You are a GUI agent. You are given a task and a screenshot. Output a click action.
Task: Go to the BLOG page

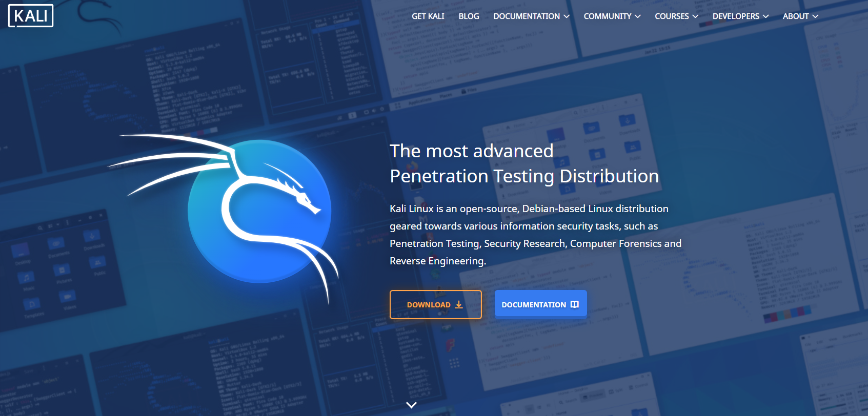coord(469,16)
